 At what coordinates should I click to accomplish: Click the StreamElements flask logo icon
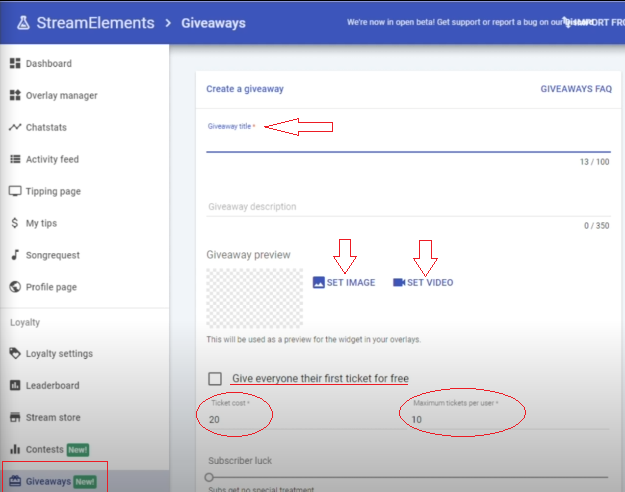coord(24,23)
